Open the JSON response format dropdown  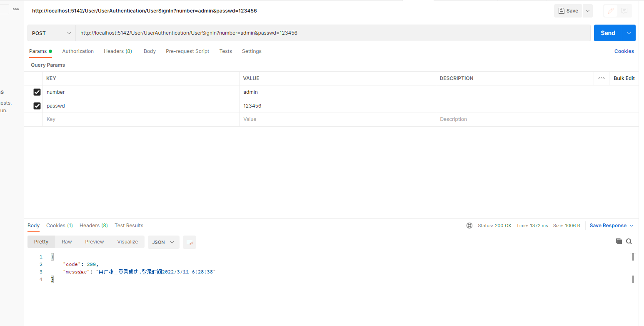(x=163, y=242)
